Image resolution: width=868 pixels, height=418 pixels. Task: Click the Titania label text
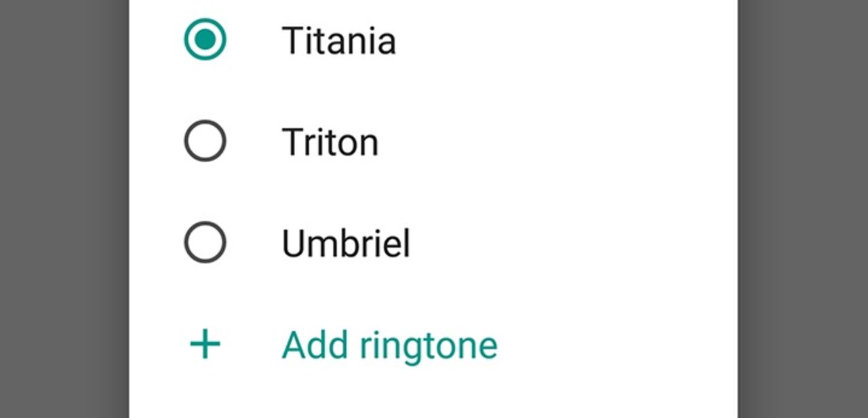point(339,41)
